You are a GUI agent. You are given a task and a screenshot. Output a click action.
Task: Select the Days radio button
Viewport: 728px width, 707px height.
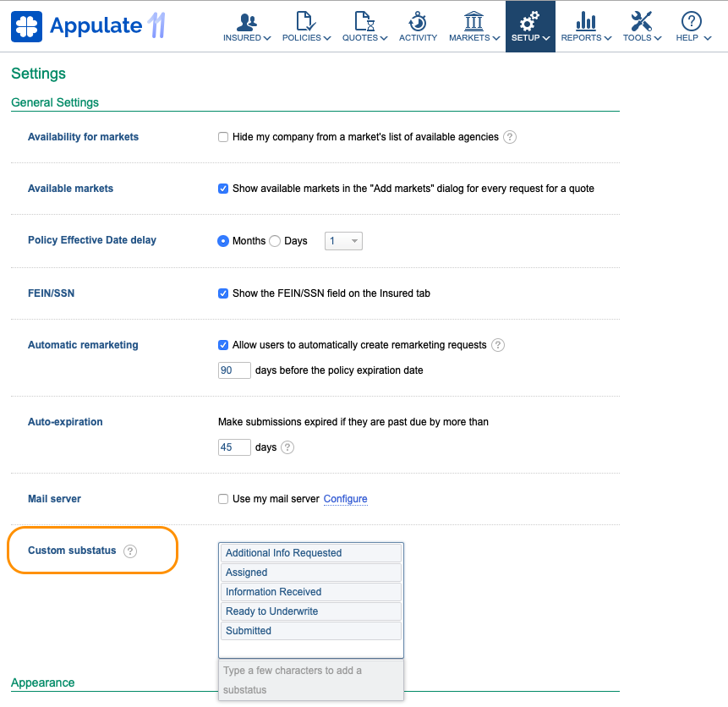[275, 241]
